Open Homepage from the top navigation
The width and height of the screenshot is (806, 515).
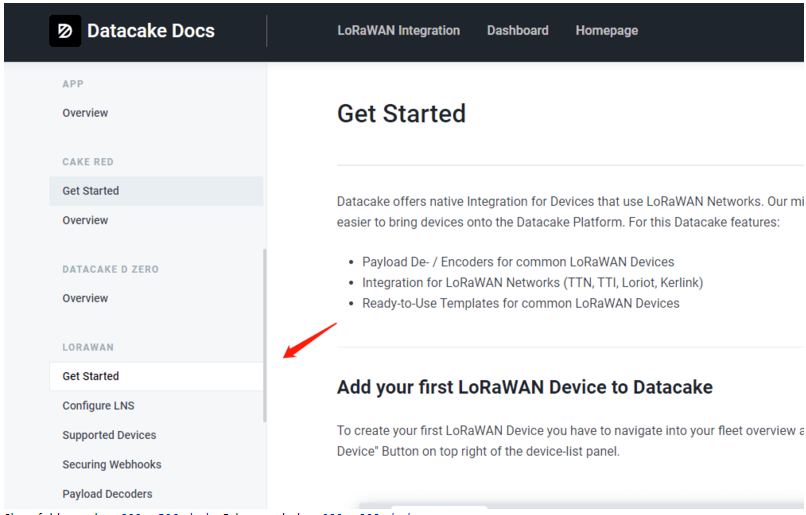607,31
